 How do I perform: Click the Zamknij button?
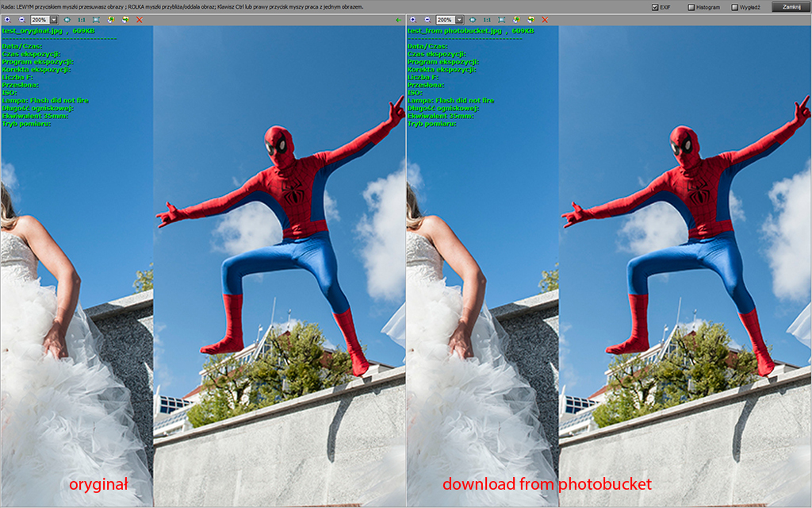791,6
